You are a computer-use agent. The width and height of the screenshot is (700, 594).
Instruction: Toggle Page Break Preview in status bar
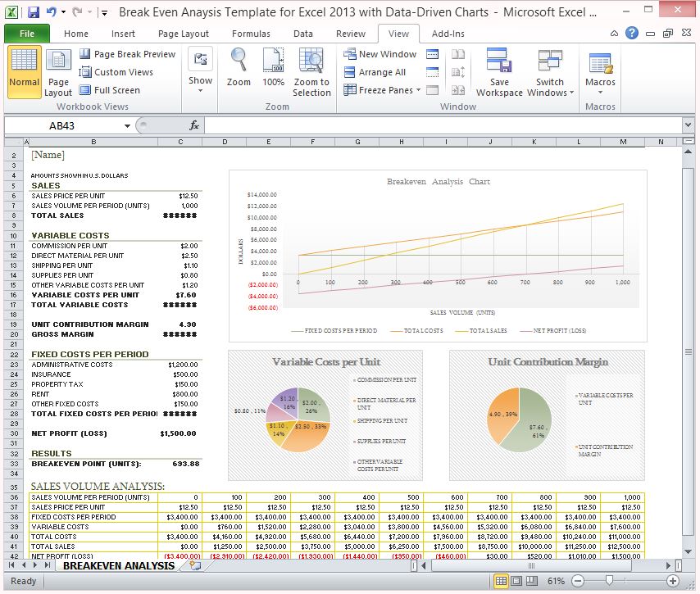[x=532, y=581]
